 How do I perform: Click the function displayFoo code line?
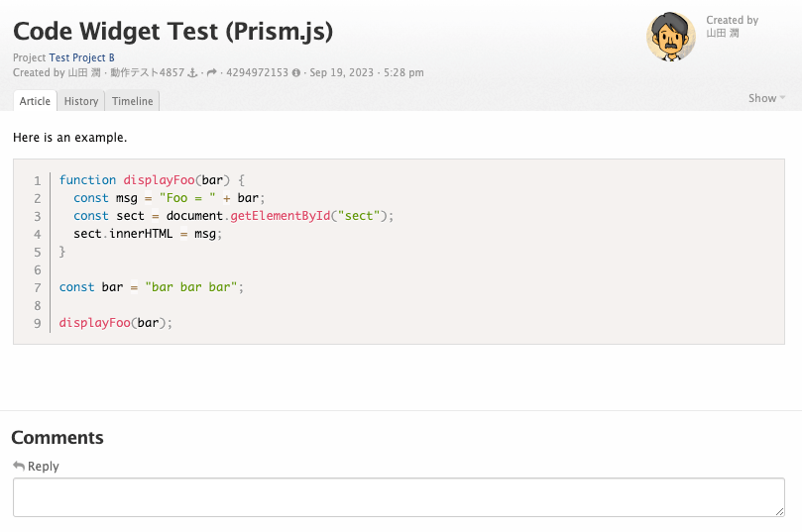(152, 180)
